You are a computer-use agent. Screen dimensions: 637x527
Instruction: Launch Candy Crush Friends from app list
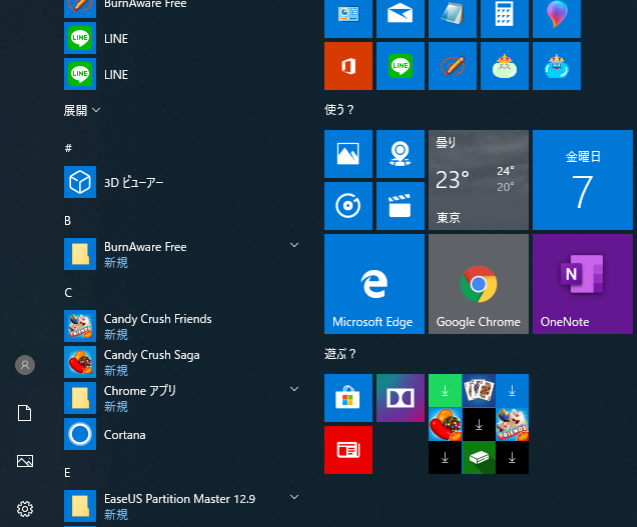[x=183, y=326]
